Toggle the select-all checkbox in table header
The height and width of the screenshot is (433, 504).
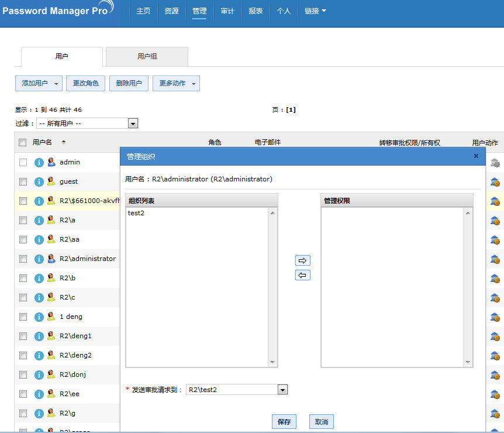pyautogui.click(x=23, y=142)
